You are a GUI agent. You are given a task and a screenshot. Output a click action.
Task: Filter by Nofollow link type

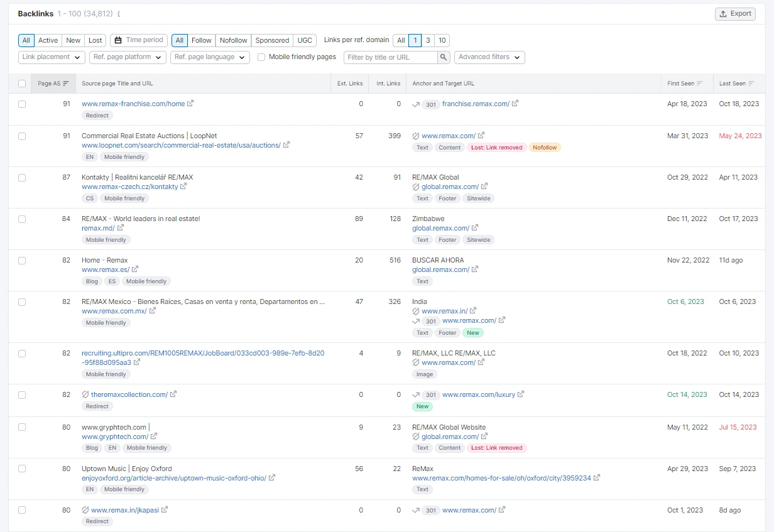point(234,40)
